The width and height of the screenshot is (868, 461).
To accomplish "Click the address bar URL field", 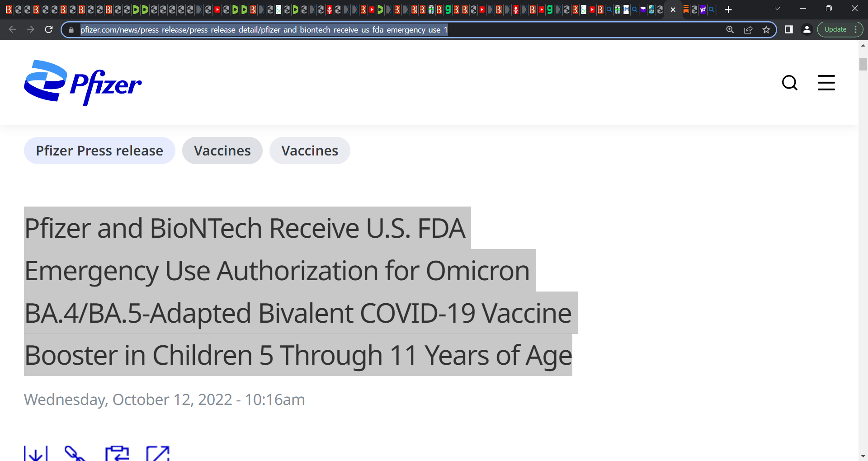I will 398,30.
